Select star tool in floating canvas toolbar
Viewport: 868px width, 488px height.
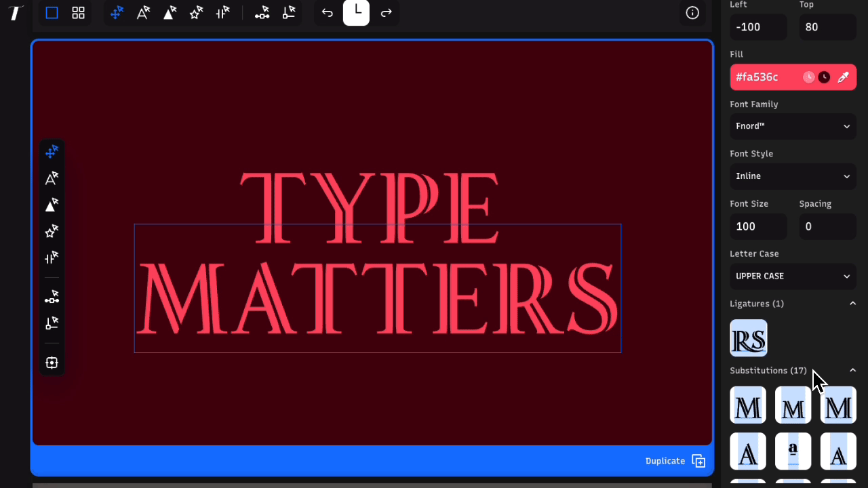52,231
